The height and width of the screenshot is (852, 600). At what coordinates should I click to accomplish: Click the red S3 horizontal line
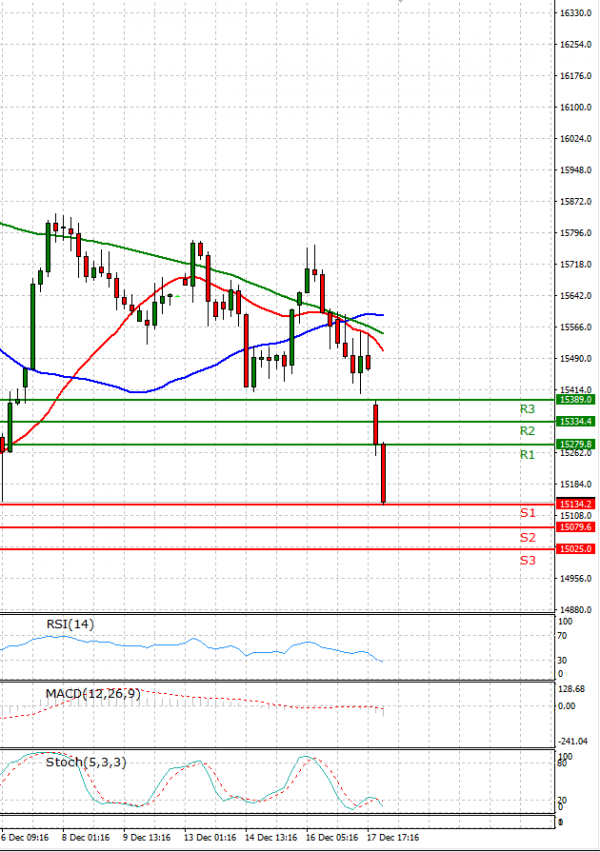point(277,549)
